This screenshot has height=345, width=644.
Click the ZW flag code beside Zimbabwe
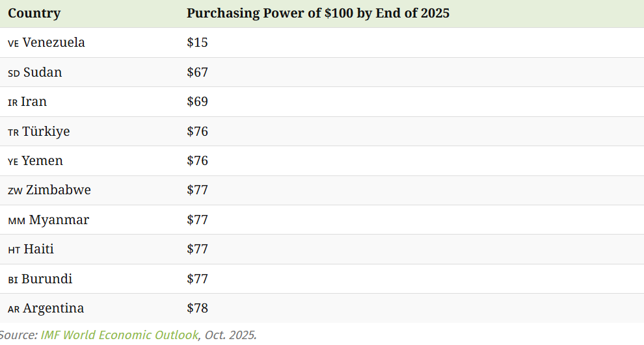(15, 191)
